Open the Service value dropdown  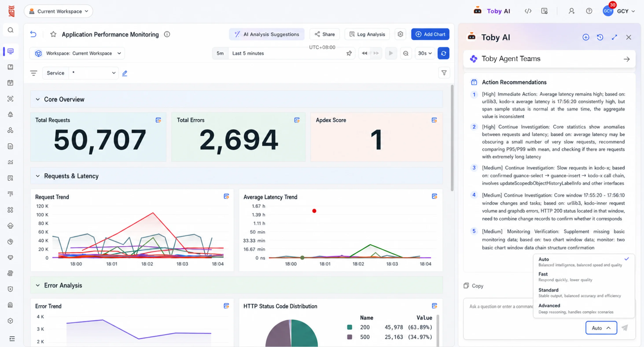(x=94, y=73)
